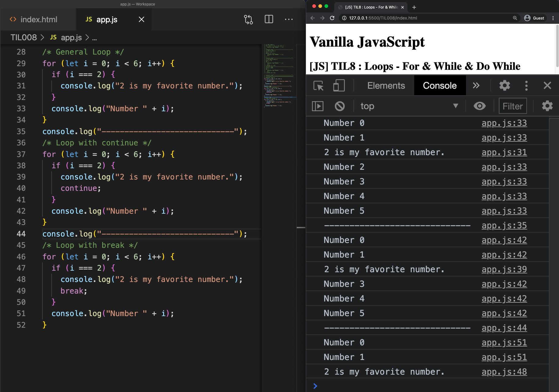Click TIL008 breadcrumb folder
559x392 pixels.
tap(23, 37)
